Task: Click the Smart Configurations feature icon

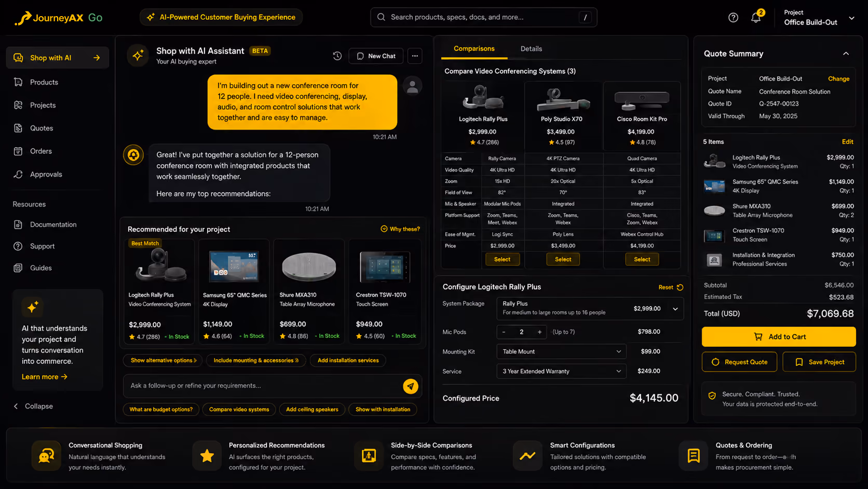Action: pos(527,456)
